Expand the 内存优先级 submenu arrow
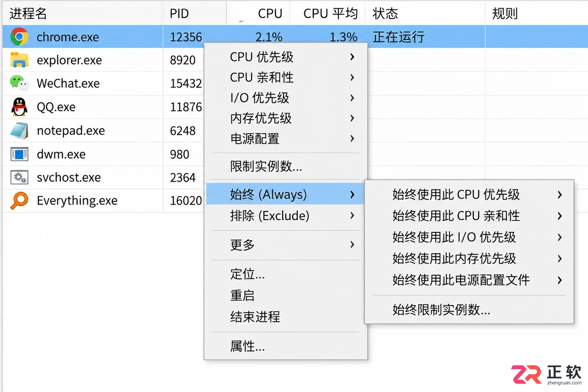The image size is (588, 392). click(x=352, y=118)
